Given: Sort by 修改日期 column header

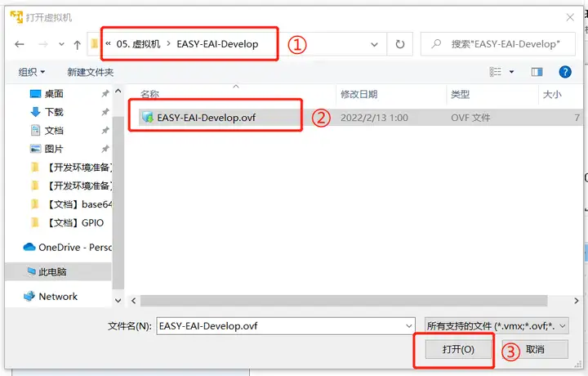Looking at the screenshot, I should [x=359, y=94].
